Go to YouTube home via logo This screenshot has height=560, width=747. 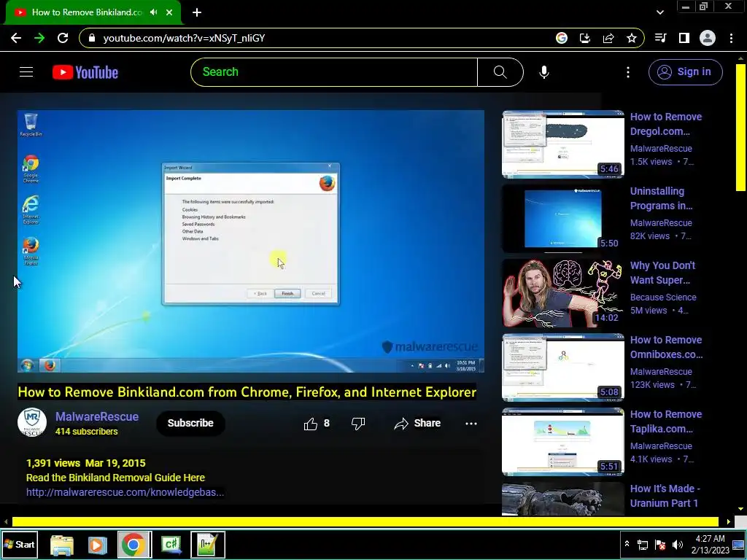pyautogui.click(x=85, y=72)
